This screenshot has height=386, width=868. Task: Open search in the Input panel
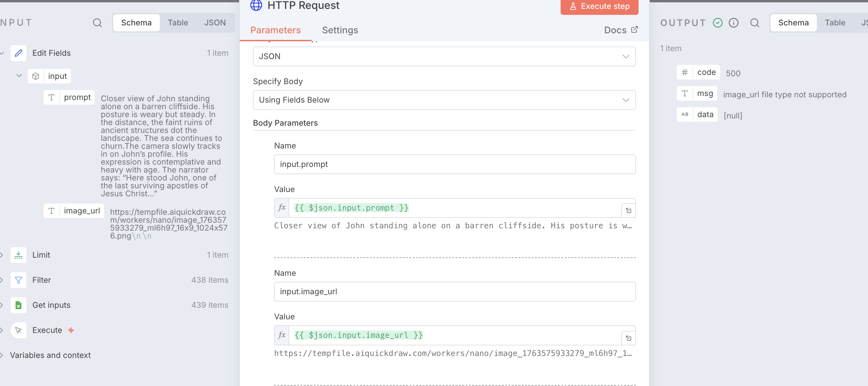97,22
